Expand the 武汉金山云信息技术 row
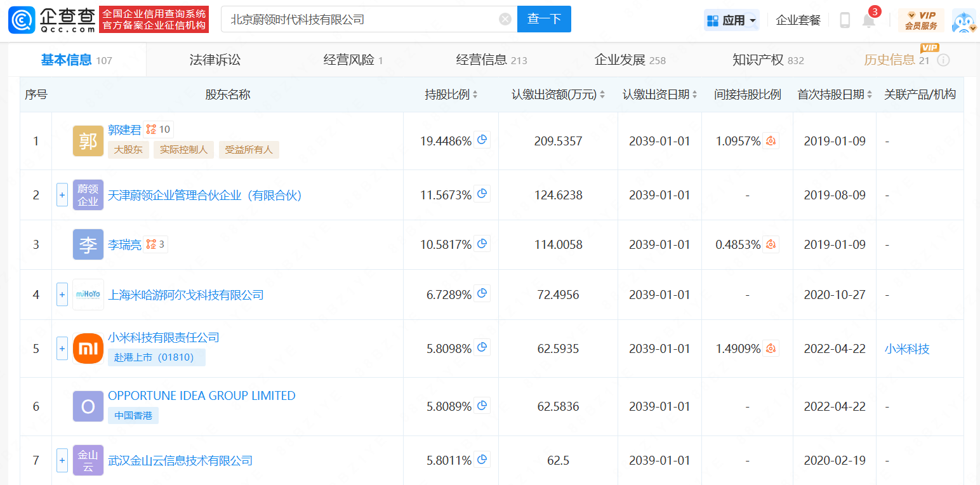The image size is (980, 485). pos(62,460)
